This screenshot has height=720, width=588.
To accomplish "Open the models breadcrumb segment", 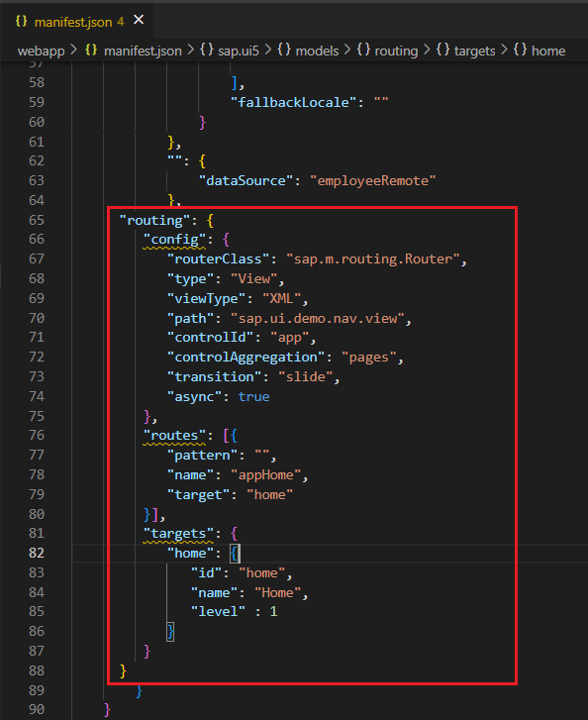I will coord(317,51).
